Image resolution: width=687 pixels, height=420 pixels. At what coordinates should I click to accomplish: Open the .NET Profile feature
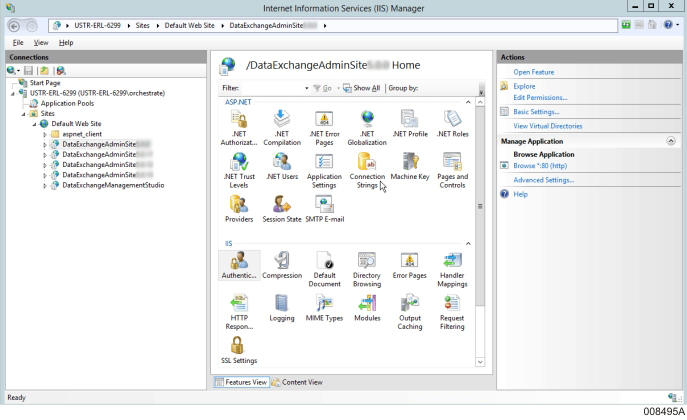tap(410, 124)
